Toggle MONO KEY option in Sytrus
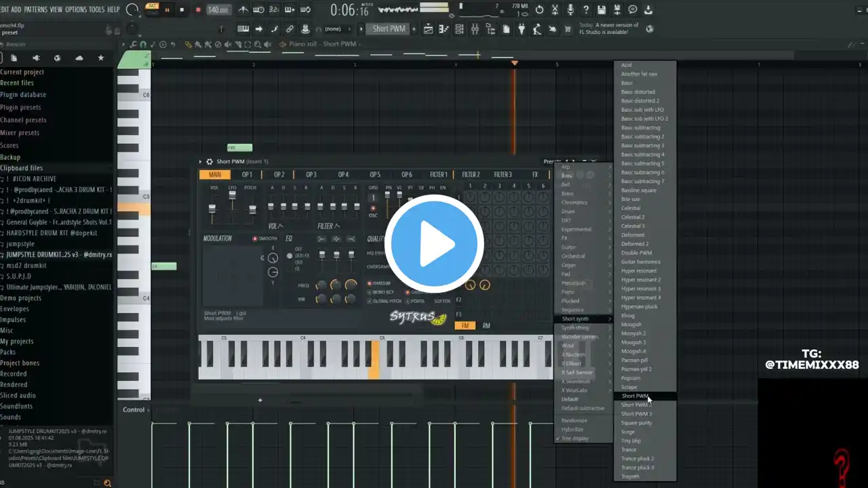 pos(380,292)
